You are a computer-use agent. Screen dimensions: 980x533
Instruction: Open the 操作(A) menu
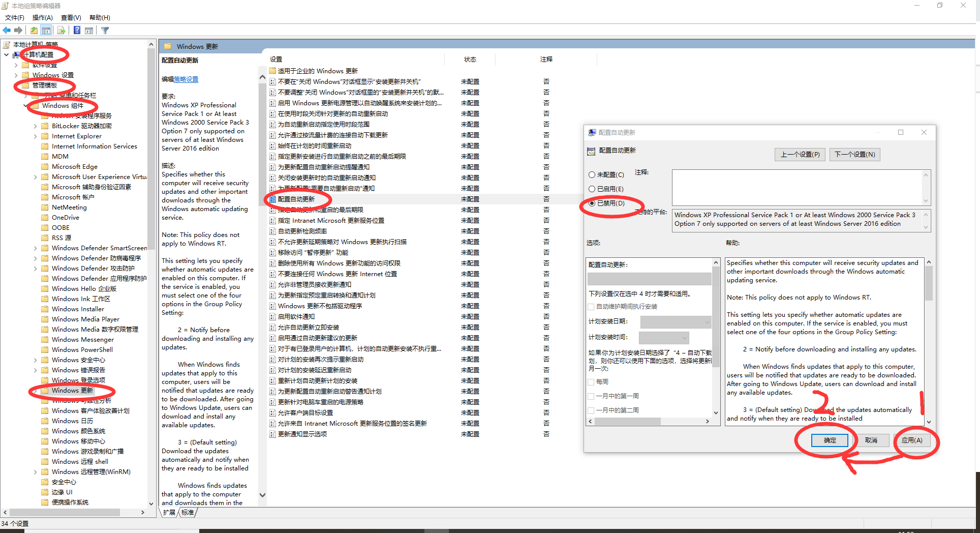(x=43, y=17)
